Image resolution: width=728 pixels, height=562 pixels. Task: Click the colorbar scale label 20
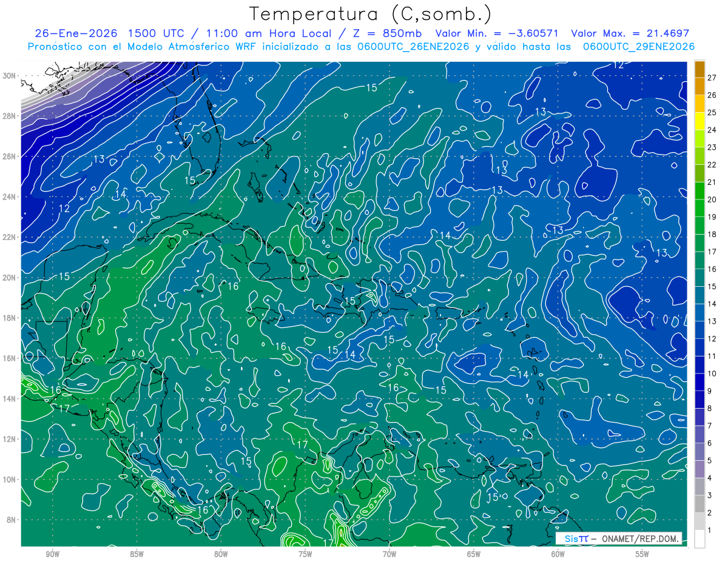pyautogui.click(x=712, y=199)
